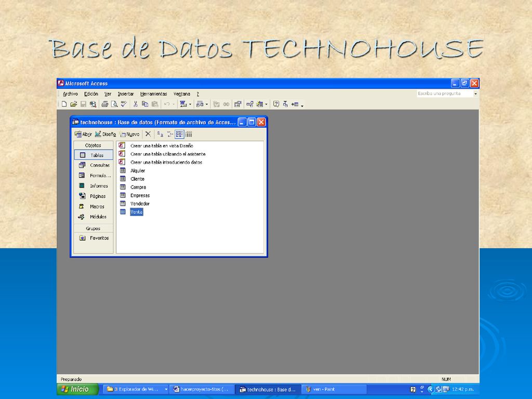Switch to Large Icons view
532x399 pixels.
point(160,135)
